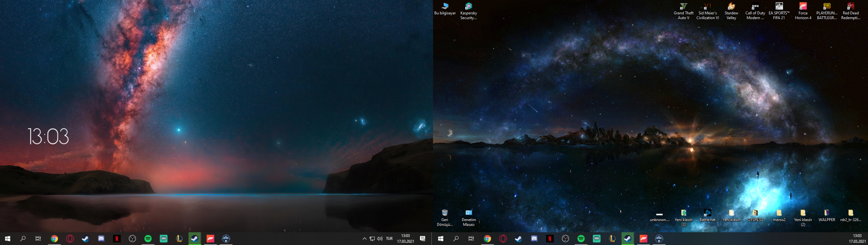
Task: Select the OYUN SS folder
Action: tap(755, 216)
